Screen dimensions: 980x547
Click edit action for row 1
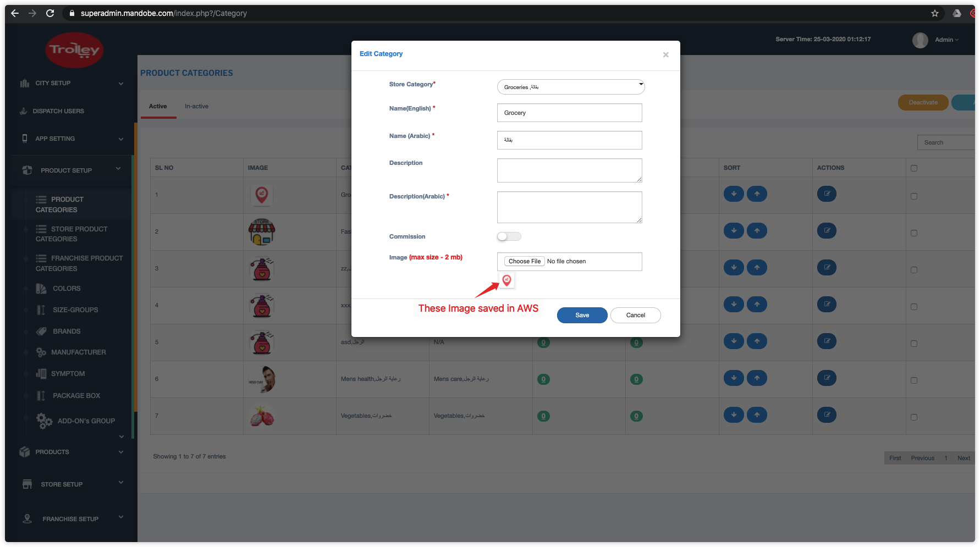(827, 194)
